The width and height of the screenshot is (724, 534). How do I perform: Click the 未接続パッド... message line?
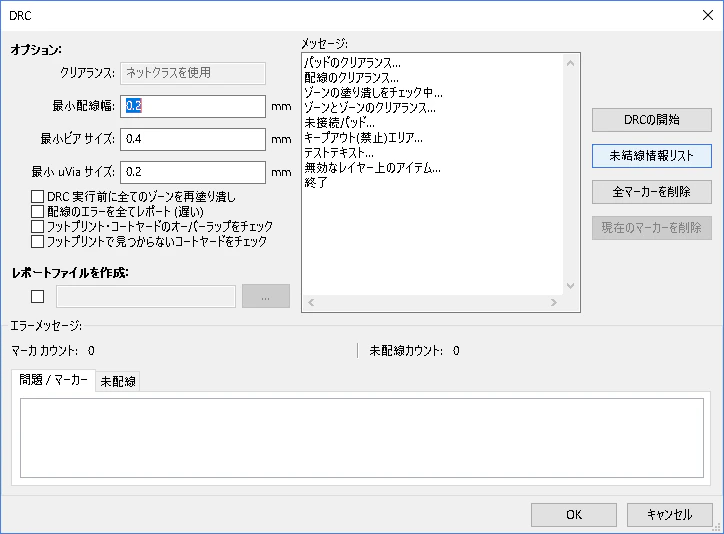339,123
